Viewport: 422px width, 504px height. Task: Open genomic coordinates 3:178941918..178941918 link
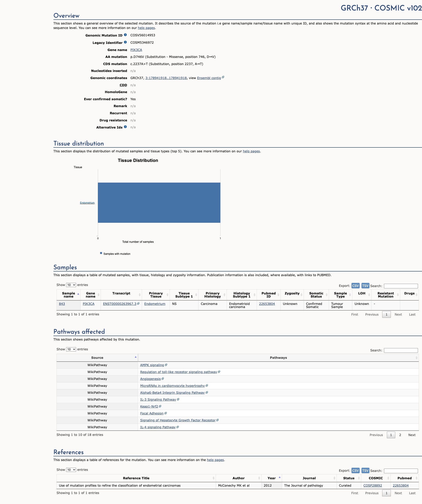(x=166, y=78)
